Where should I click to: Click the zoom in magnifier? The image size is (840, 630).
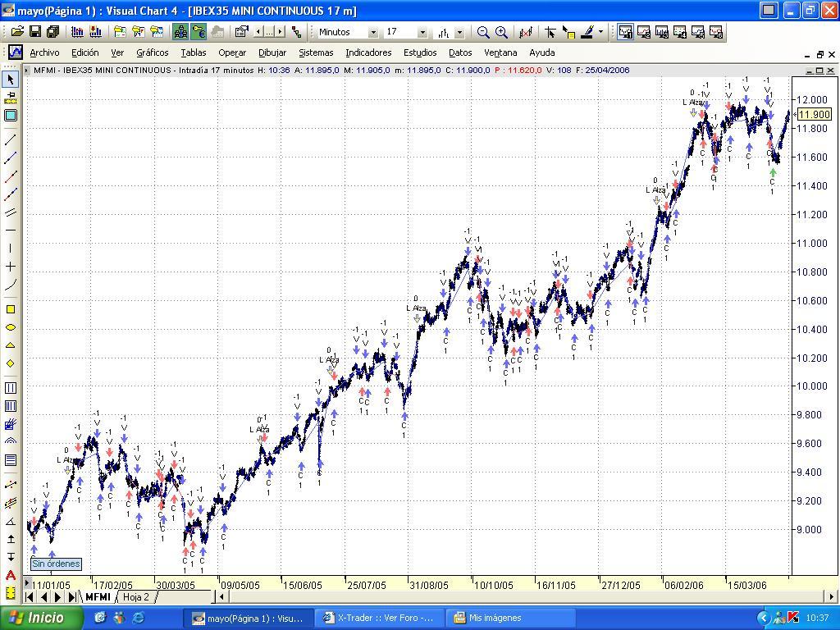click(x=501, y=32)
